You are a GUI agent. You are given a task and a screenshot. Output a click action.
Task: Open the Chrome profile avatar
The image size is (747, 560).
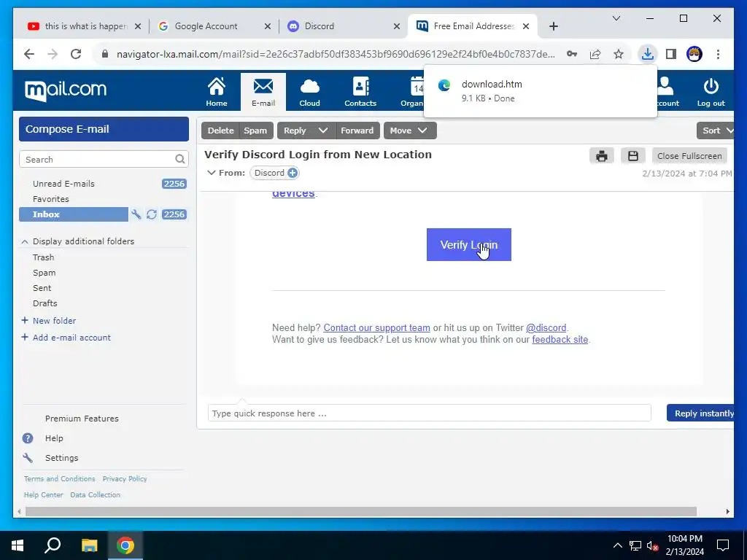click(x=694, y=54)
